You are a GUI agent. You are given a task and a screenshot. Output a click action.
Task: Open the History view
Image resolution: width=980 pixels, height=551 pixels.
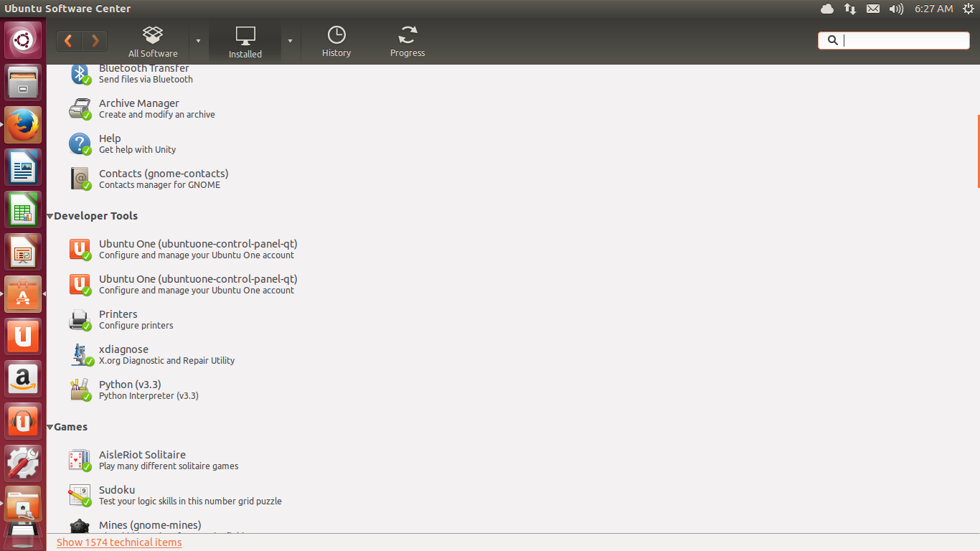pyautogui.click(x=336, y=40)
